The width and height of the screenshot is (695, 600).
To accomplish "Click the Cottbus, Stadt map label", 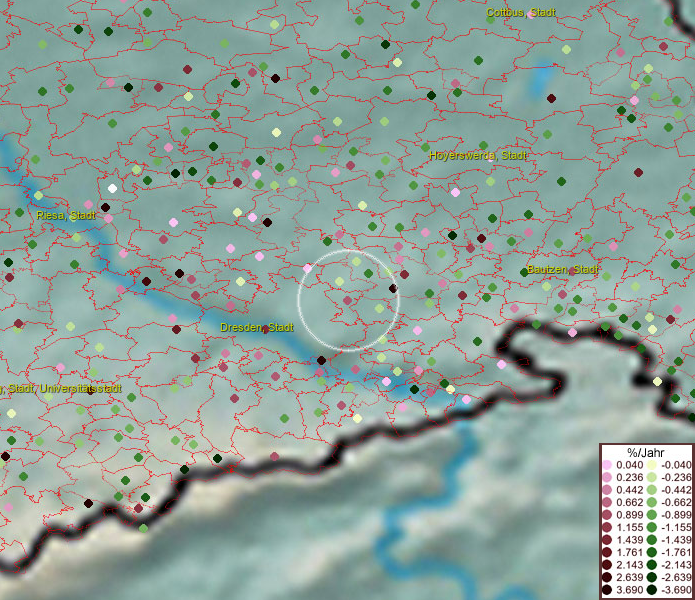I will click(521, 12).
